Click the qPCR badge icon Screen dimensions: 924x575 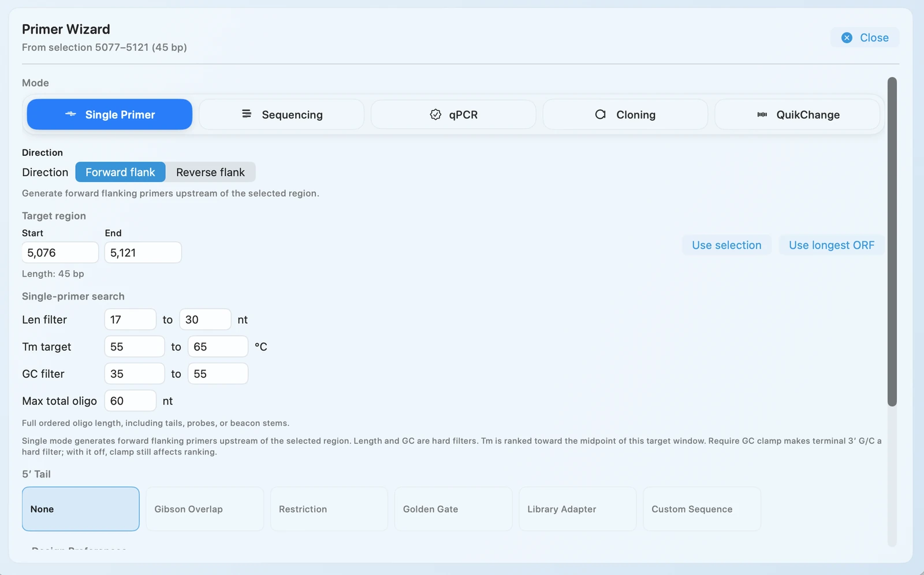click(x=435, y=114)
